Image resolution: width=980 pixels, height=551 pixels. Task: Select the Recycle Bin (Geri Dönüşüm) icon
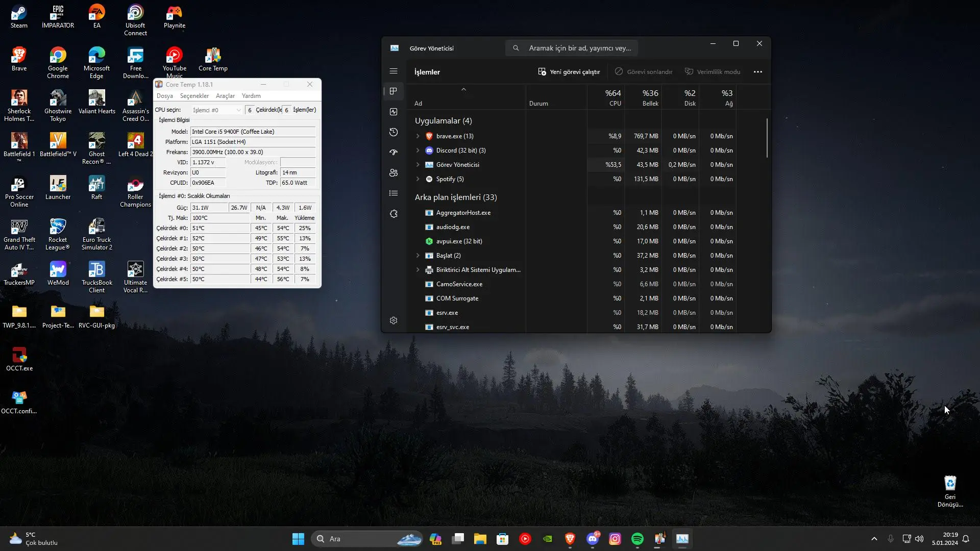(x=950, y=491)
